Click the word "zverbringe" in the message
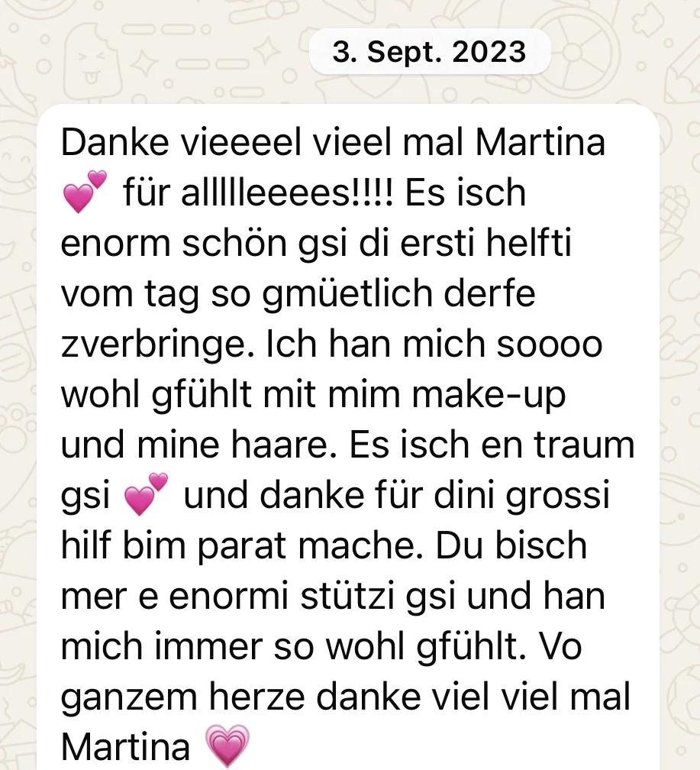This screenshot has height=770, width=700. click(x=158, y=346)
